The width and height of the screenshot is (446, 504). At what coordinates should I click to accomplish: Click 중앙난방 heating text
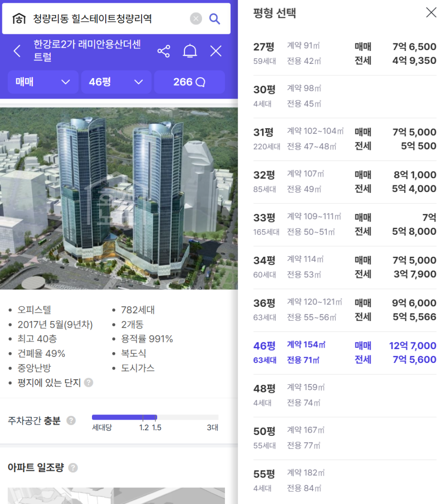34,368
